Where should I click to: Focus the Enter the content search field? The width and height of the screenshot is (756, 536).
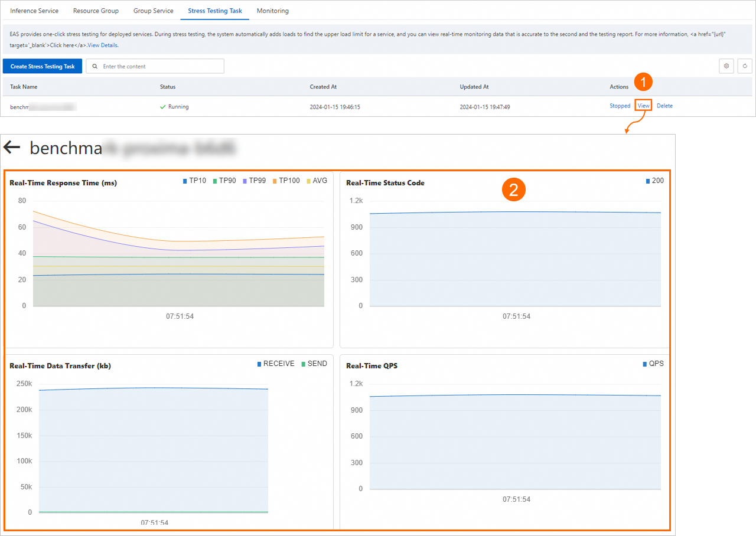click(155, 66)
